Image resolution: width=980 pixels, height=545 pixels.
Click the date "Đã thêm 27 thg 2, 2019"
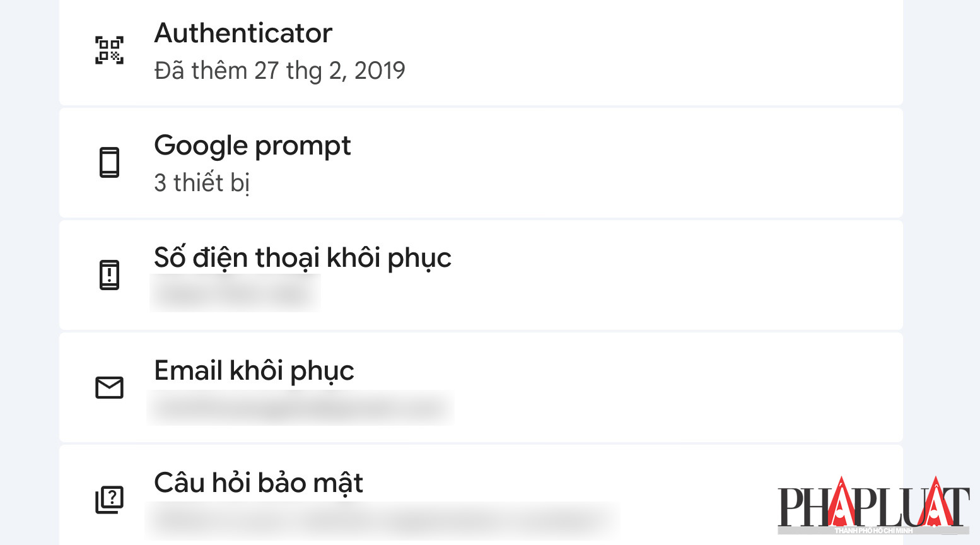(x=279, y=71)
